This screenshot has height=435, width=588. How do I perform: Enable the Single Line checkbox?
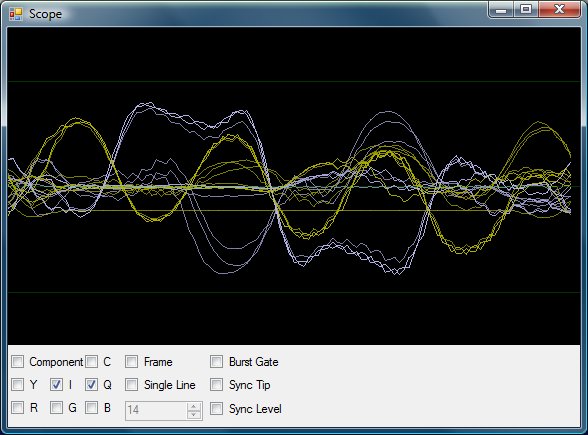point(131,385)
